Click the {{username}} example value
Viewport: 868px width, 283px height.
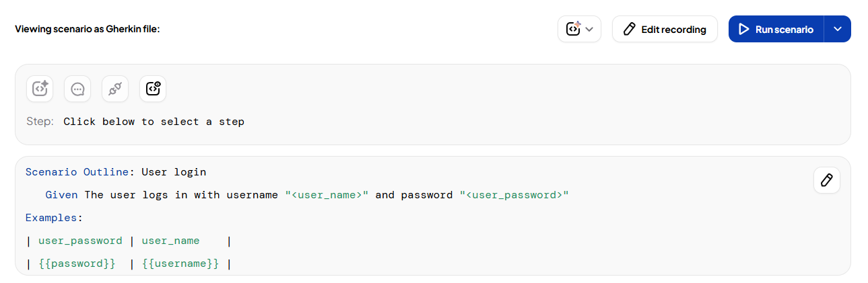tap(180, 264)
